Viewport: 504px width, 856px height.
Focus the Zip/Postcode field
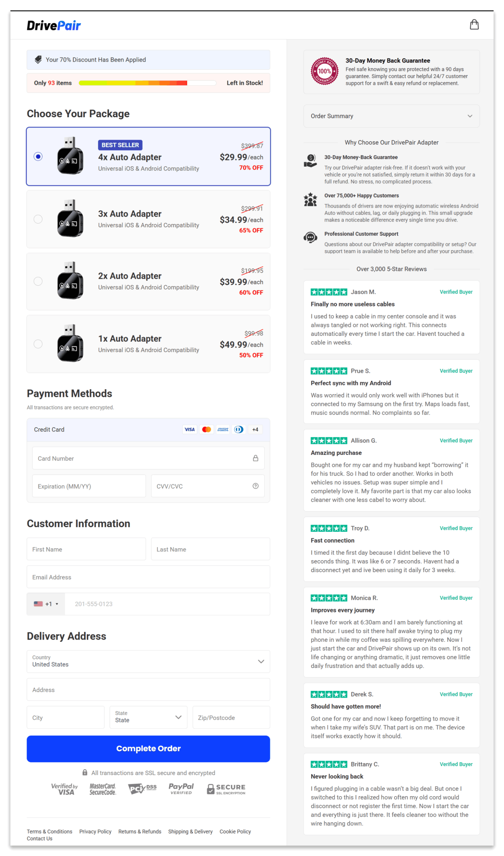[x=231, y=717]
